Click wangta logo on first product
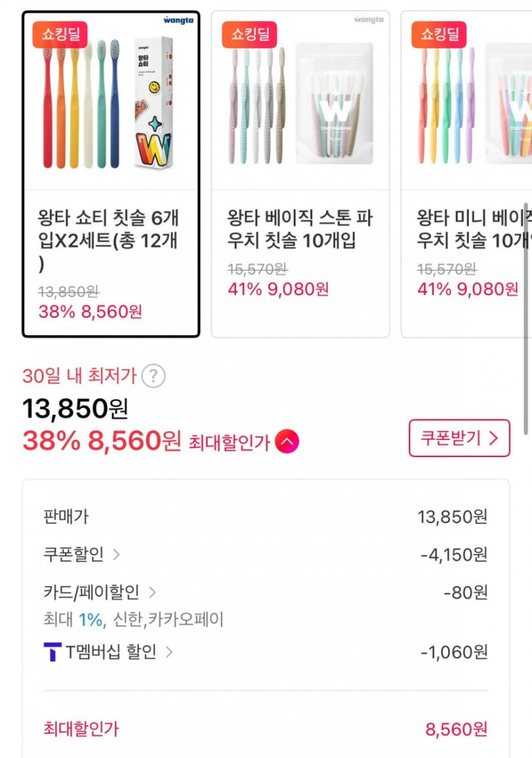This screenshot has width=532, height=758. point(178,20)
